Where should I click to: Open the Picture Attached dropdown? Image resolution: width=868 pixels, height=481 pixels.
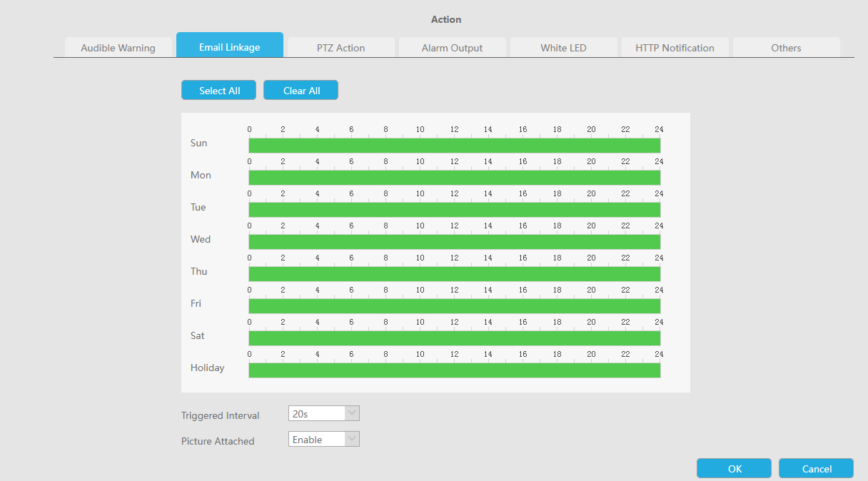[324, 440]
